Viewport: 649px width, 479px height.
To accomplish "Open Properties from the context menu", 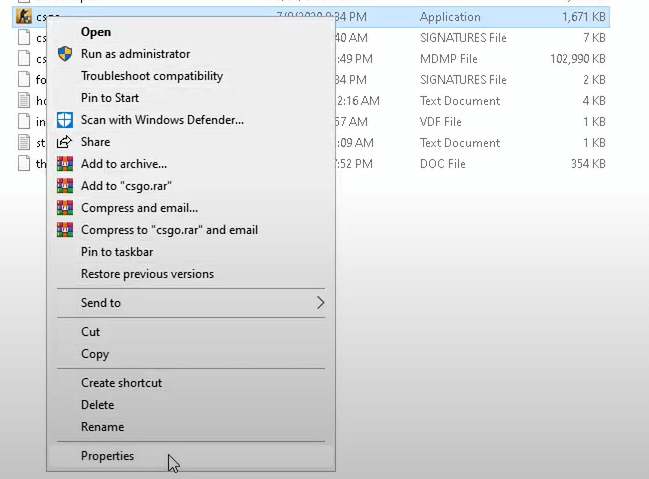I will (x=191, y=456).
